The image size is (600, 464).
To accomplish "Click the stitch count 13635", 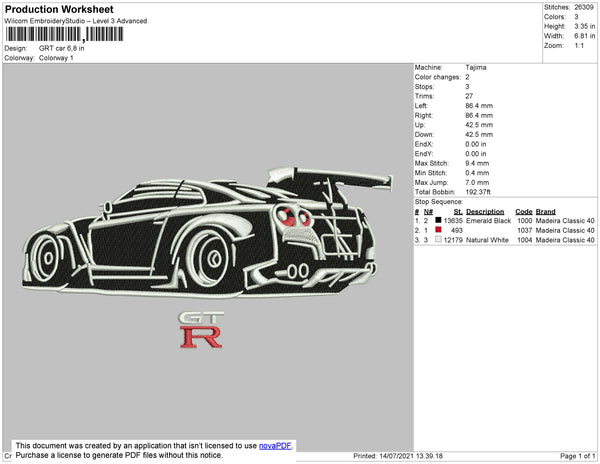I will point(453,221).
